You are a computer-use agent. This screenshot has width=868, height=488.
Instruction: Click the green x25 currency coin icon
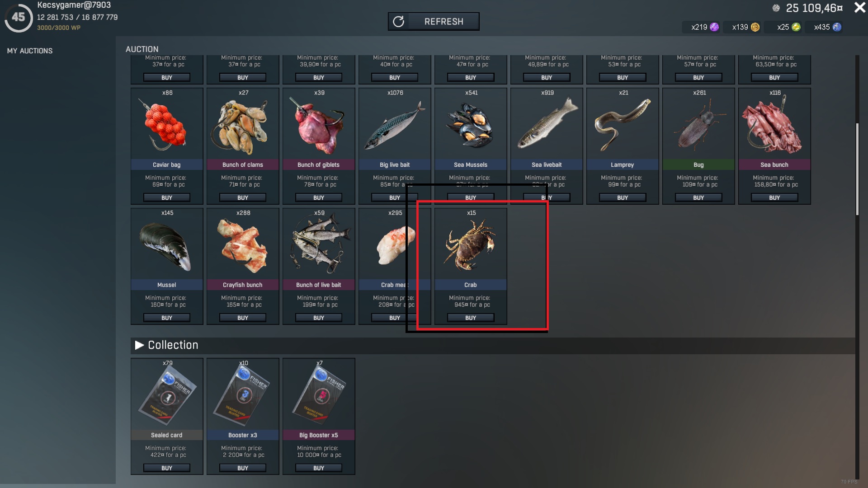click(796, 27)
